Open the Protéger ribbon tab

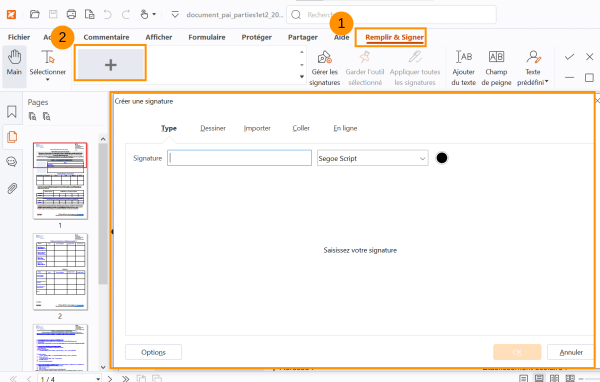point(256,37)
